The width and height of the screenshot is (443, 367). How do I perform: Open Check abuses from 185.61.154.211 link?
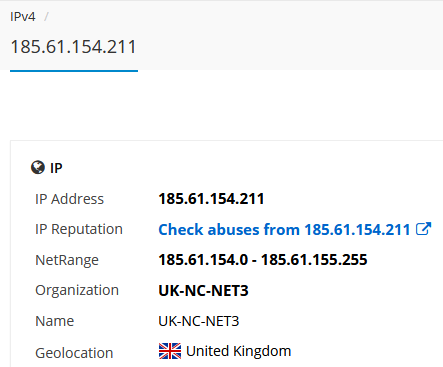[x=284, y=229]
